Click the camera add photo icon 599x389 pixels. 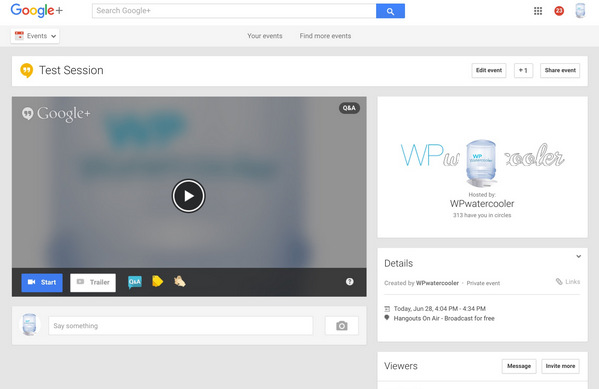[342, 326]
